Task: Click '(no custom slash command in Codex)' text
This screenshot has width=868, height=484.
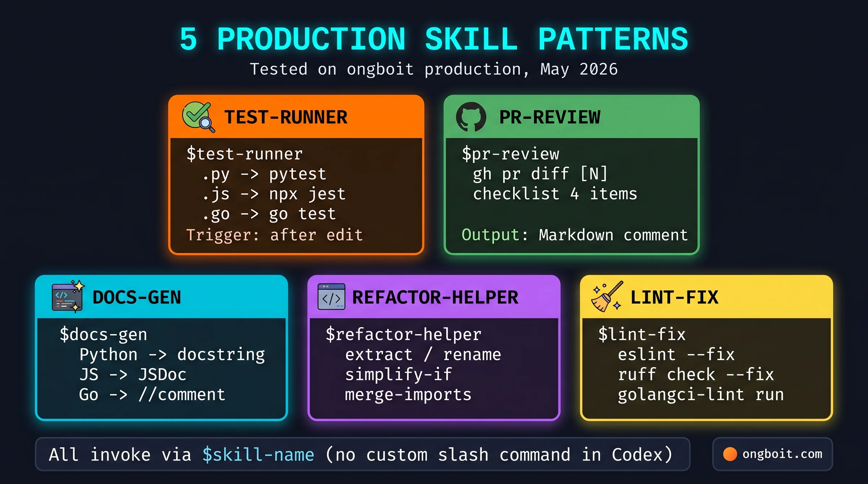Action: [499, 455]
